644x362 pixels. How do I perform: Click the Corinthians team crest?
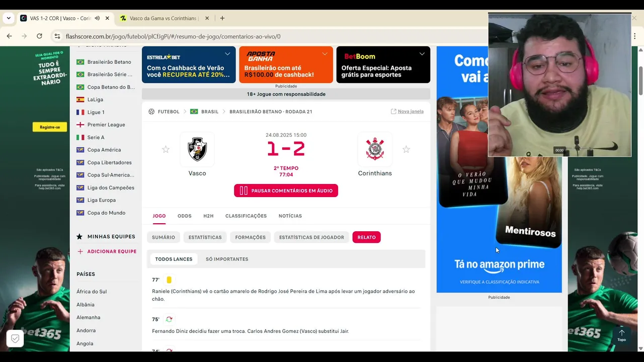375,149
